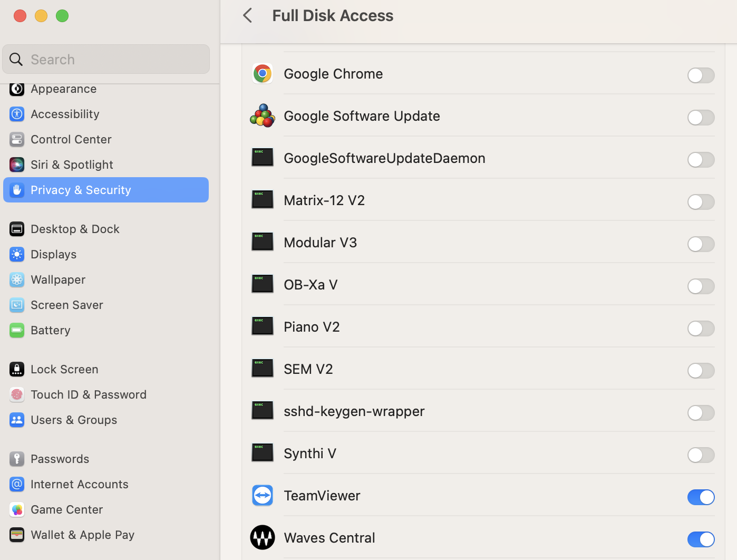737x560 pixels.
Task: Disable TeamViewer Full Disk Access
Action: click(x=701, y=497)
